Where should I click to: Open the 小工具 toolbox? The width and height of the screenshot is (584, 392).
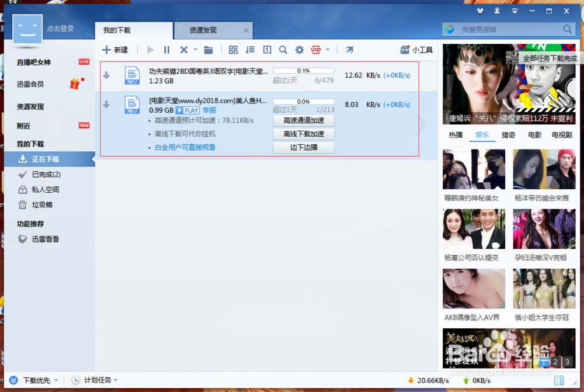coord(416,50)
